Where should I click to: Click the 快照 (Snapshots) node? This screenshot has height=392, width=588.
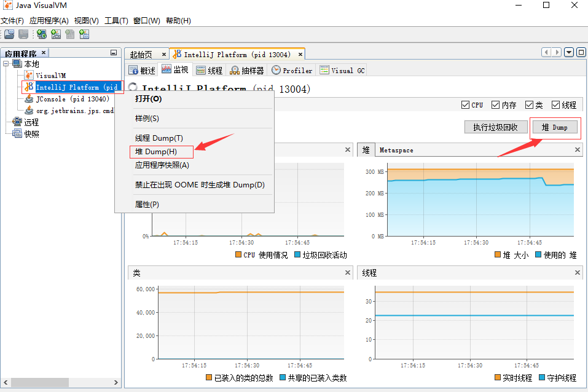pyautogui.click(x=31, y=134)
